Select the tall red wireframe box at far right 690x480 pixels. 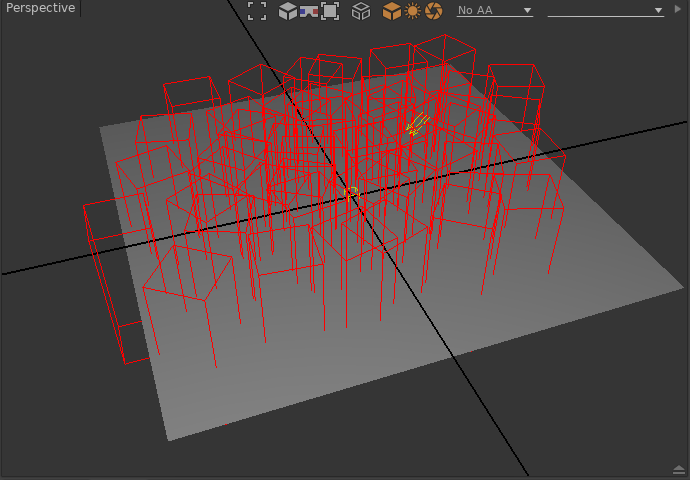tap(516, 78)
